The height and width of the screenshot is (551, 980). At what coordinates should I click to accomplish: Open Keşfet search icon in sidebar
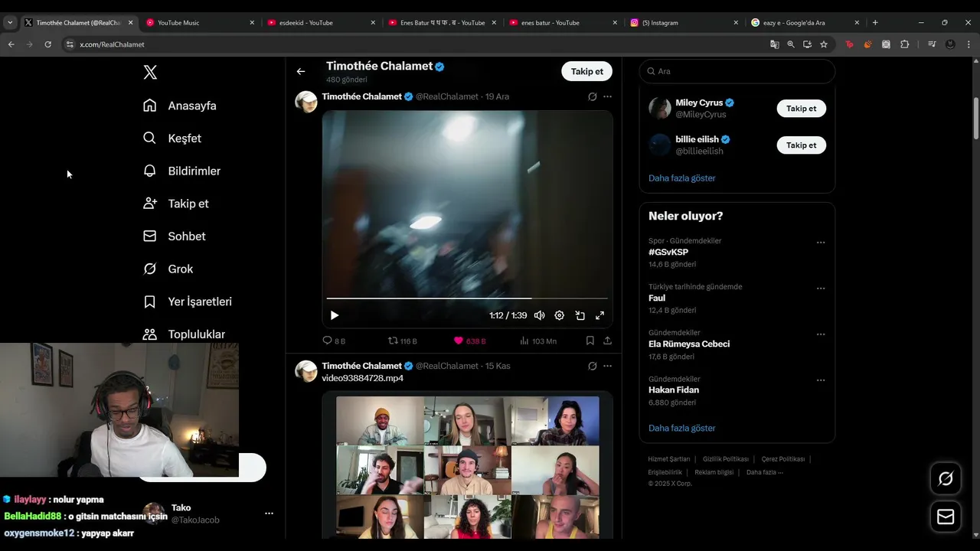point(150,139)
